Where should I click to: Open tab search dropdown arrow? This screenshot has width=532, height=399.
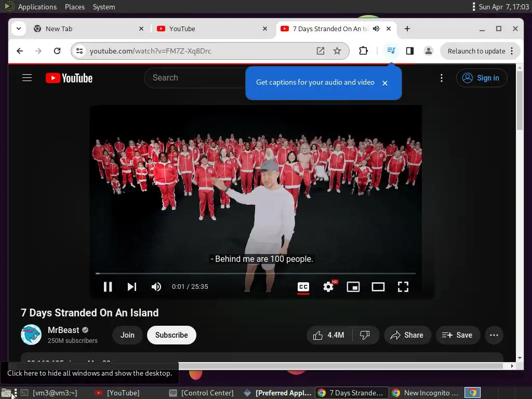click(x=19, y=29)
